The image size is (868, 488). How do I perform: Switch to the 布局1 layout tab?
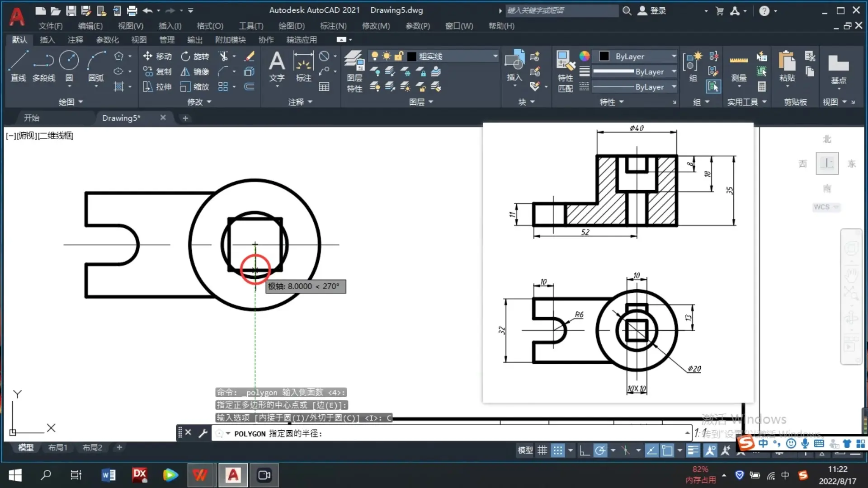click(57, 447)
